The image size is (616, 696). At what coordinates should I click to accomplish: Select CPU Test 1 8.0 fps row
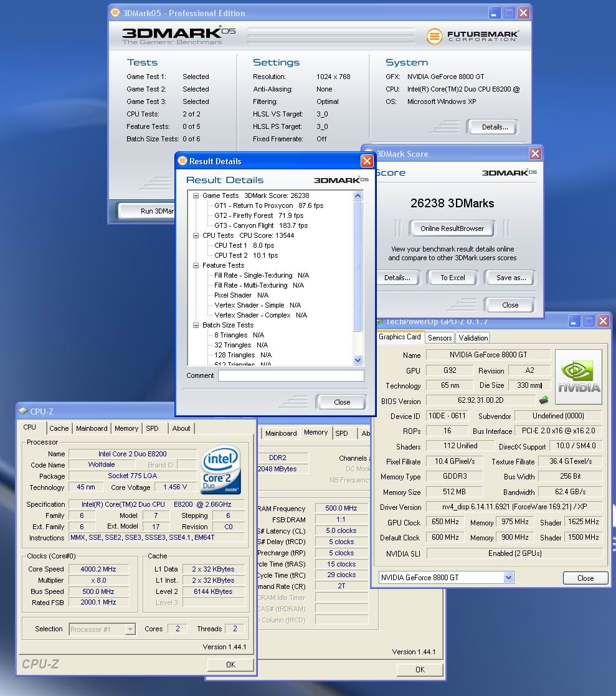244,245
